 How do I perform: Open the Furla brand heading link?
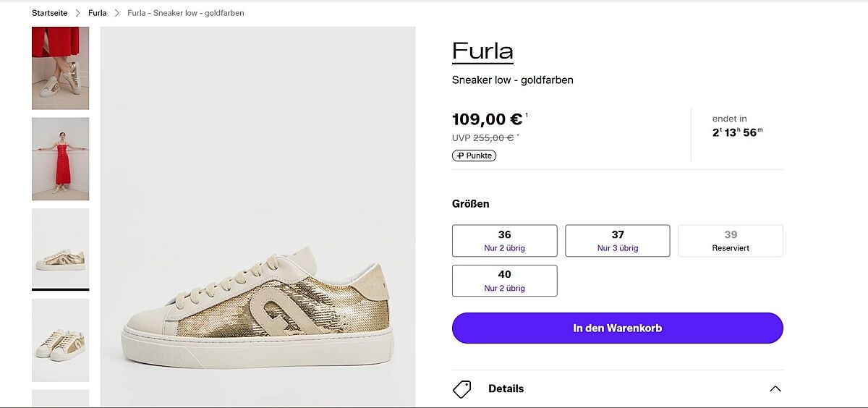(x=482, y=51)
